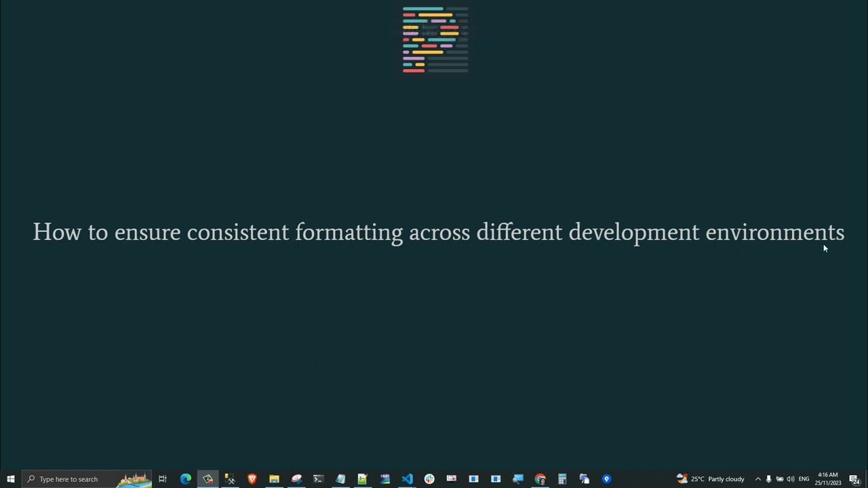Screen dimensions: 868x488
Task: Open the terminal app in the taskbar
Action: point(318,479)
